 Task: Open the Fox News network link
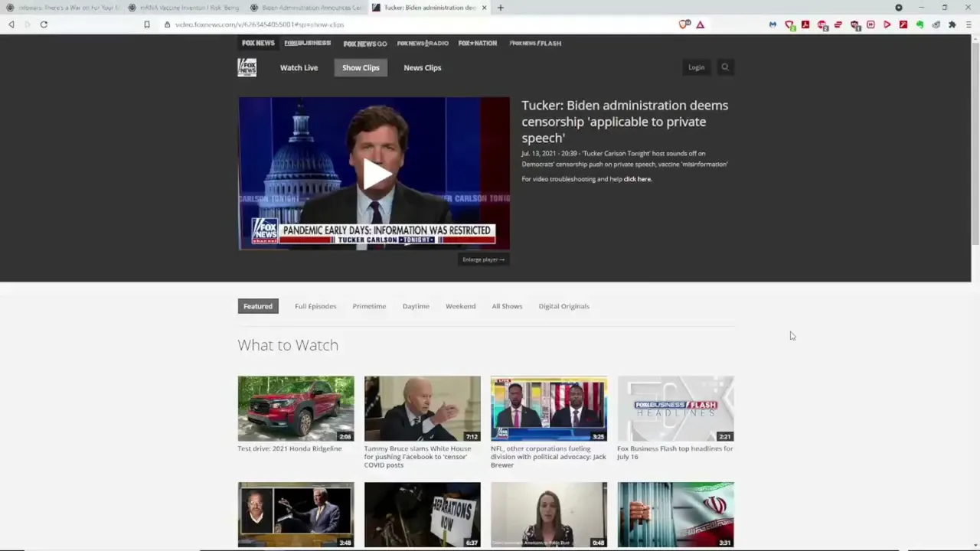tap(258, 43)
